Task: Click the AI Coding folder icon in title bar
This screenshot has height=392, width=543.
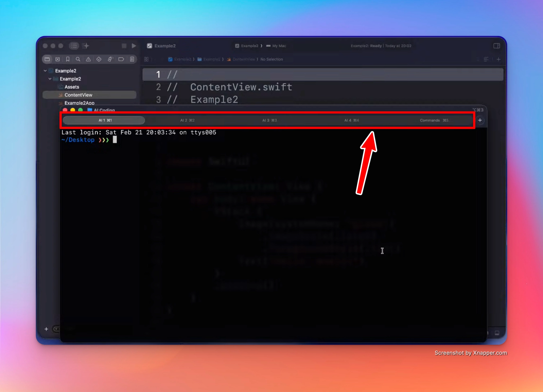Action: pos(90,110)
